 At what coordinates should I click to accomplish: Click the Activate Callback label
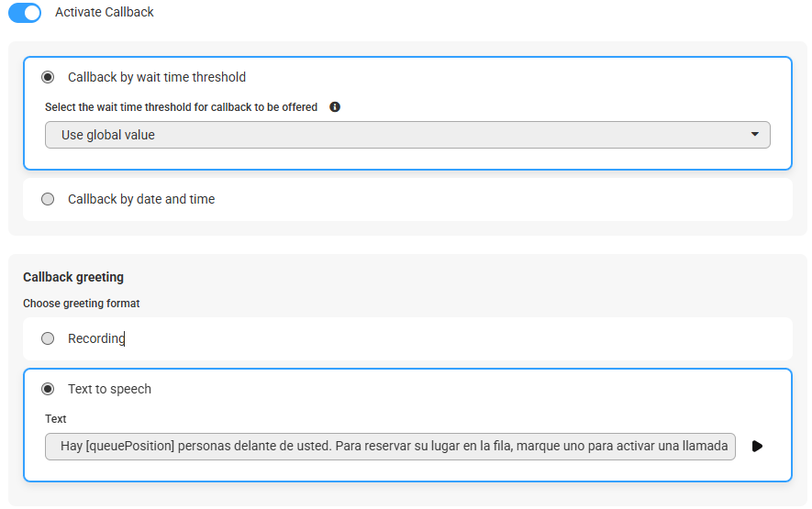pos(104,12)
